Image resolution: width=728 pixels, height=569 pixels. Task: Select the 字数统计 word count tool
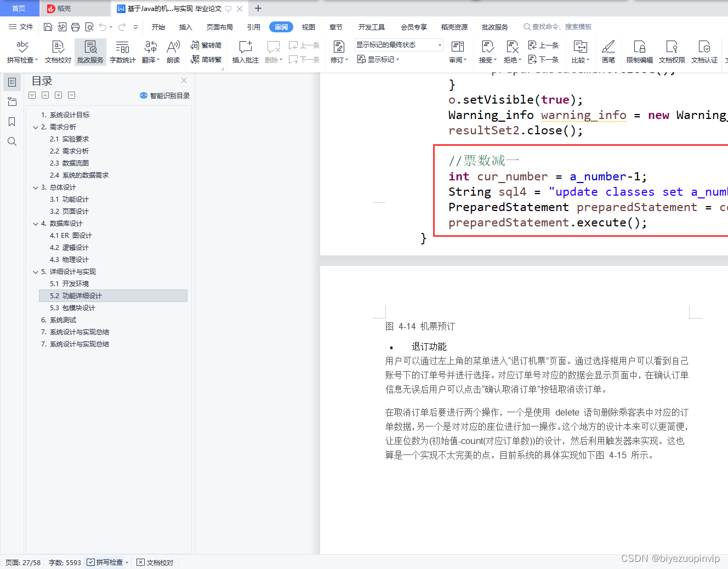coord(122,52)
